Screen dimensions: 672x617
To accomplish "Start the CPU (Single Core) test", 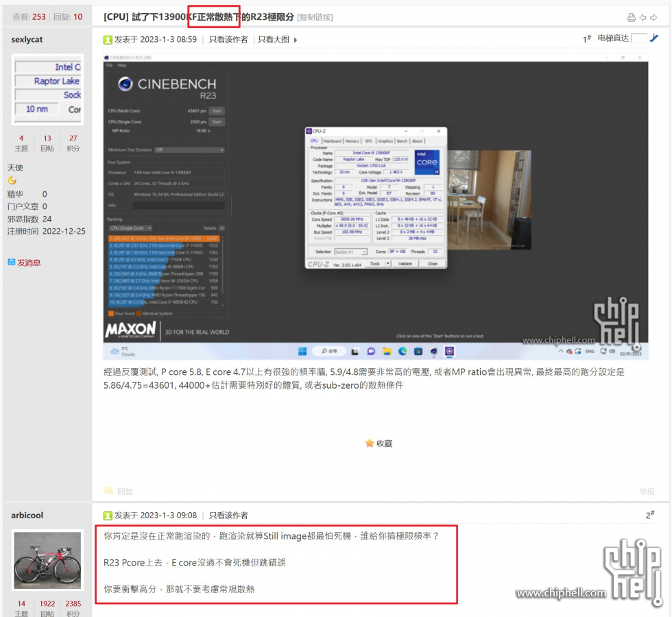I will [x=217, y=122].
